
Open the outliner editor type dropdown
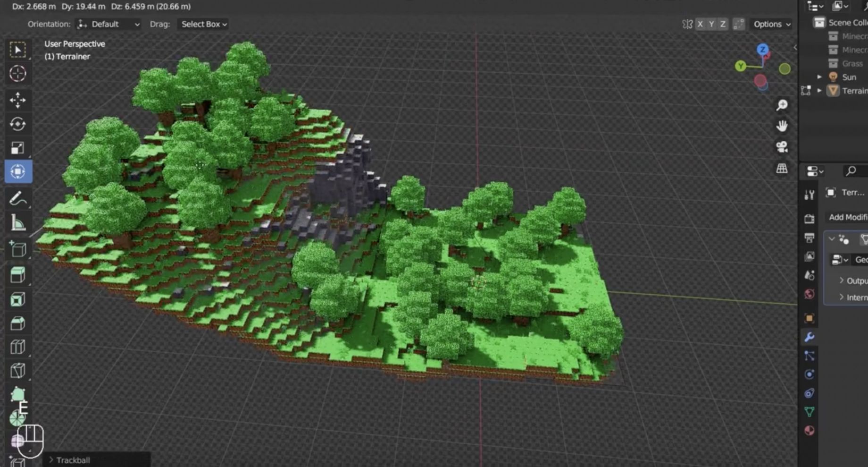click(x=815, y=6)
